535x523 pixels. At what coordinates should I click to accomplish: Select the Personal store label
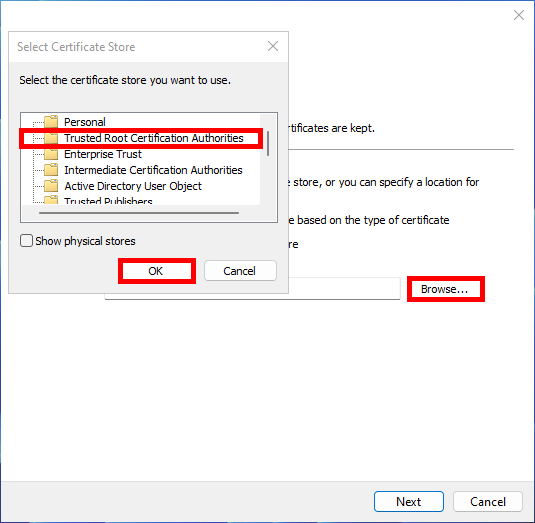coord(85,122)
